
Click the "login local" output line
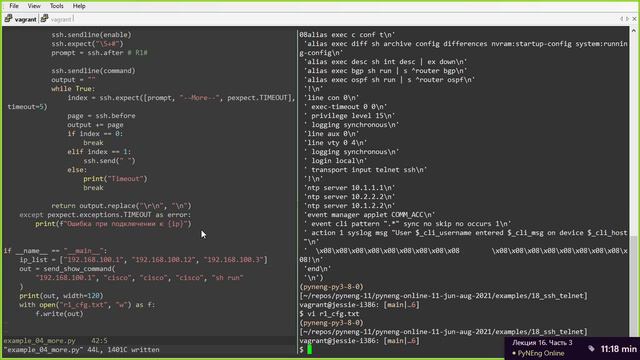pyautogui.click(x=336, y=160)
